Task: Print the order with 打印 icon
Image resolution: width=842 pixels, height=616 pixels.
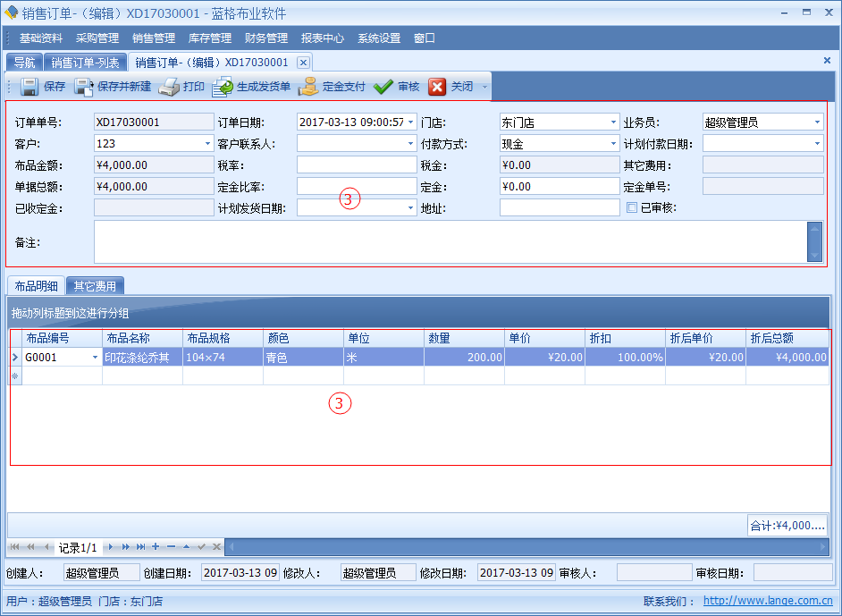Action: [x=169, y=87]
